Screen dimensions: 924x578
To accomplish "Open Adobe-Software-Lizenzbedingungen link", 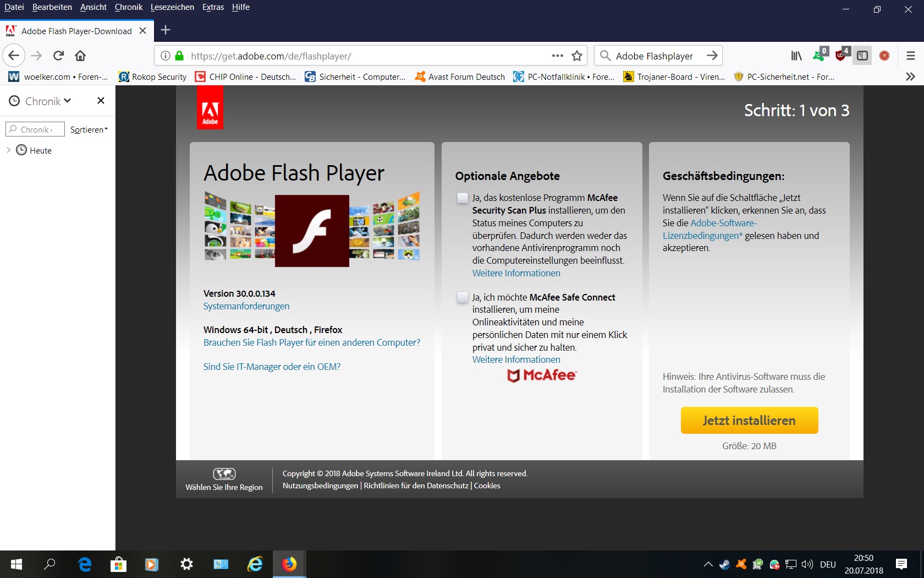I will click(710, 229).
